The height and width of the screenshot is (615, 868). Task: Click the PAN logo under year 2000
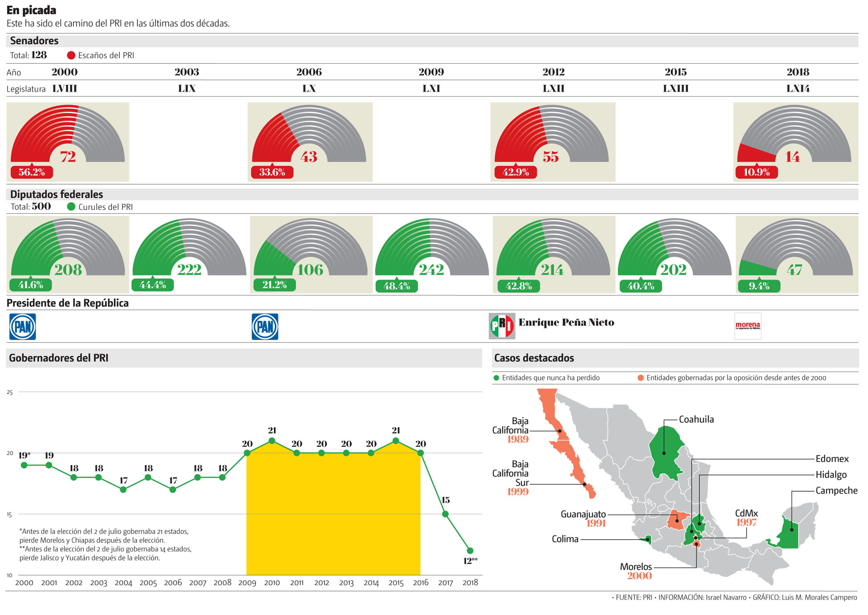coord(23,327)
